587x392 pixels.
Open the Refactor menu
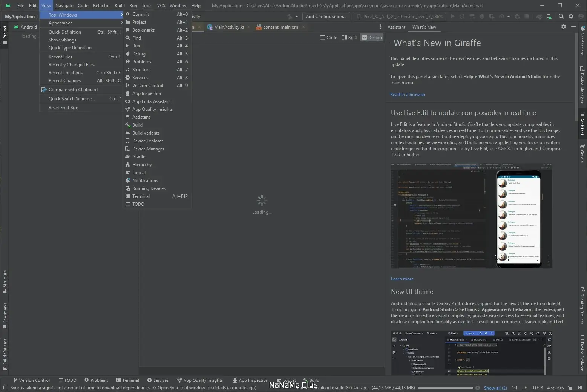click(101, 6)
